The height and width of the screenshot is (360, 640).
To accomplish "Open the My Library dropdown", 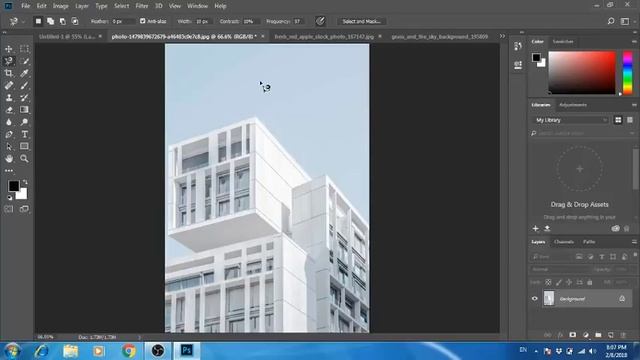I will [x=571, y=120].
